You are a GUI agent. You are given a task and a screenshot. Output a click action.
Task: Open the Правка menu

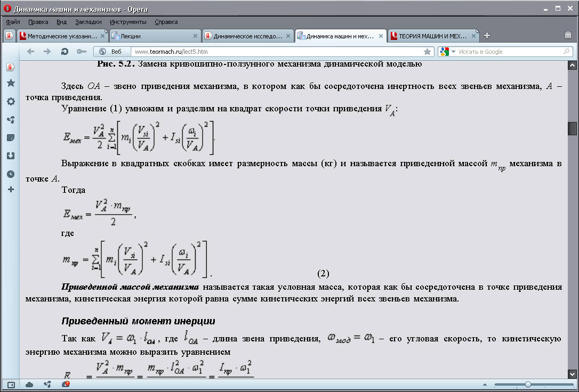click(x=38, y=22)
